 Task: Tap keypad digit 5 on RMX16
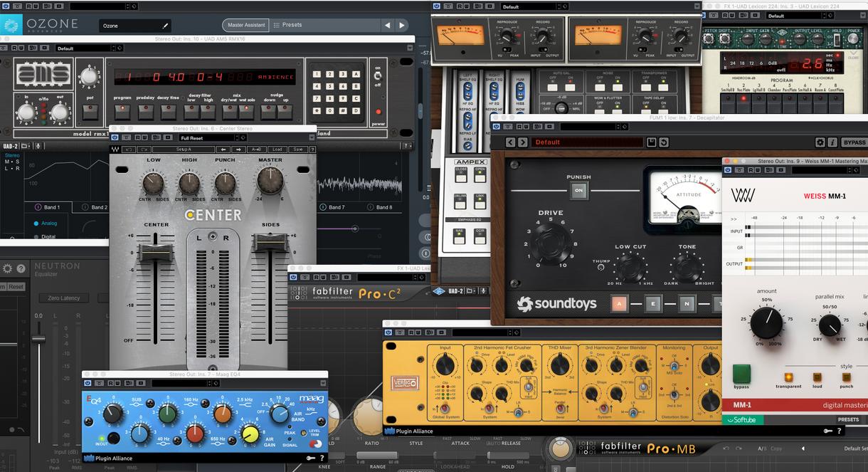click(x=329, y=87)
